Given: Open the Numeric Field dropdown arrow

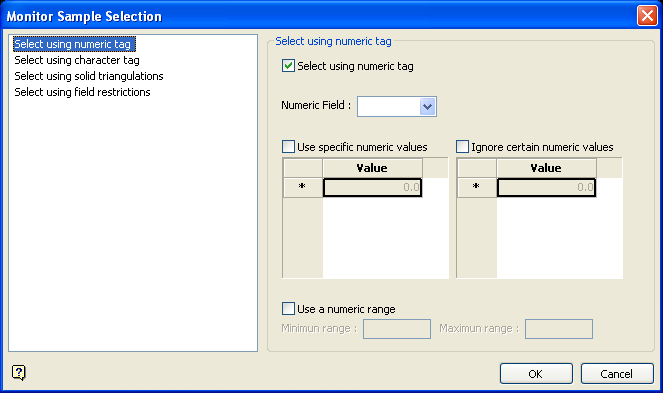Looking at the screenshot, I should click(x=427, y=107).
